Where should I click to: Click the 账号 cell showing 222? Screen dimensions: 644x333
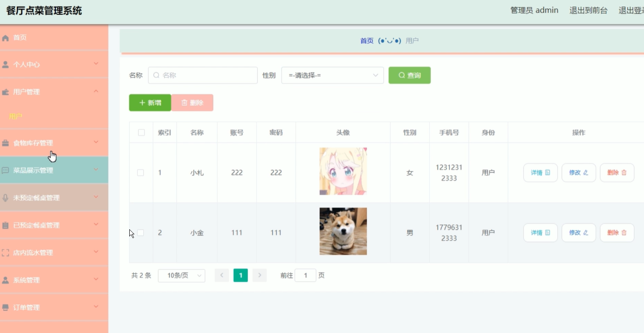[x=237, y=173]
